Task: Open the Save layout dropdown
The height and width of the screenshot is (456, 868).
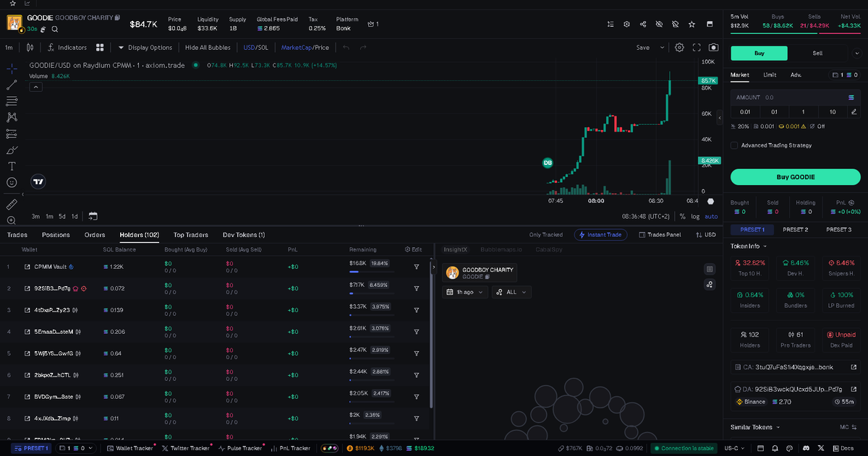Action: click(661, 48)
